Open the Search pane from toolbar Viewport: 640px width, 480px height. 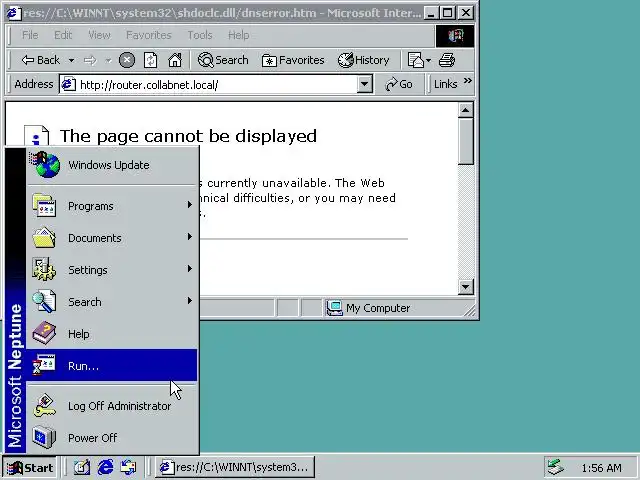[223, 60]
